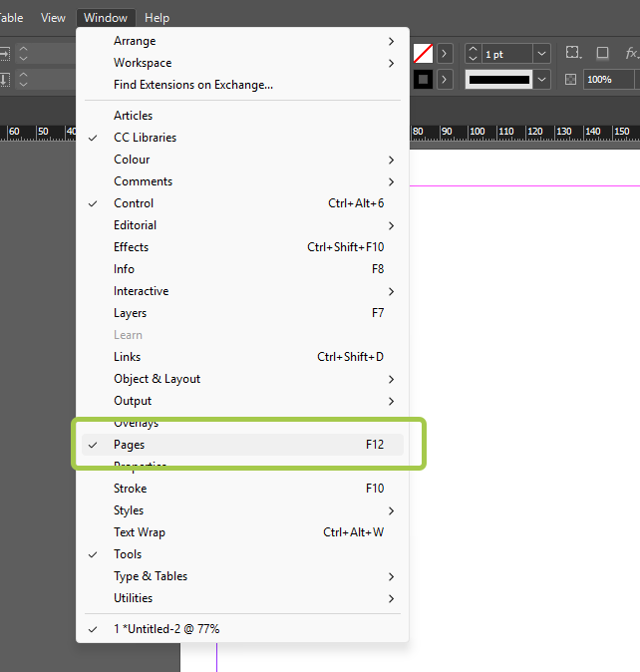Toggle the Pages panel entry
The image size is (640, 672).
[x=242, y=445]
